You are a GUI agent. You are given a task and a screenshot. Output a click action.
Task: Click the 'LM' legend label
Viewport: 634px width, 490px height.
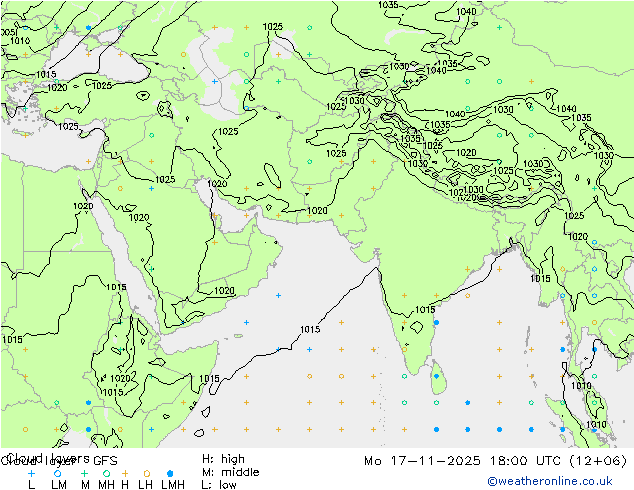(x=59, y=484)
